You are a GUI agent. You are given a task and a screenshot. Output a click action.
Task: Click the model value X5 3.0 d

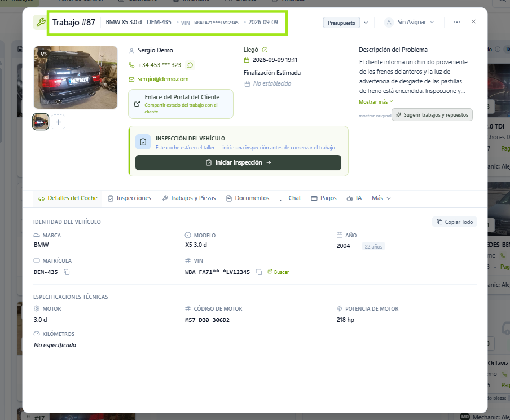pos(196,245)
